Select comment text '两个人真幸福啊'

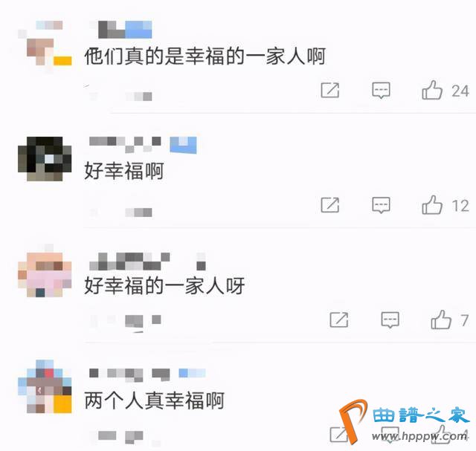154,400
